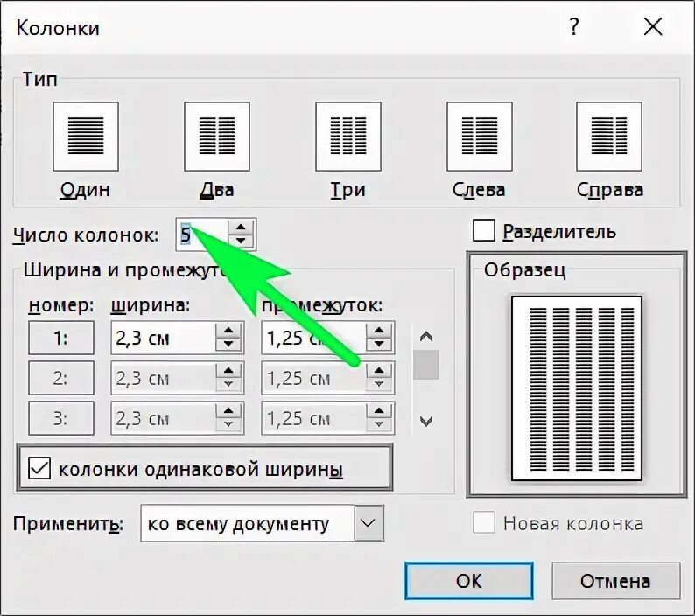Click the Отмена button
This screenshot has width=695, height=616.
[x=615, y=581]
